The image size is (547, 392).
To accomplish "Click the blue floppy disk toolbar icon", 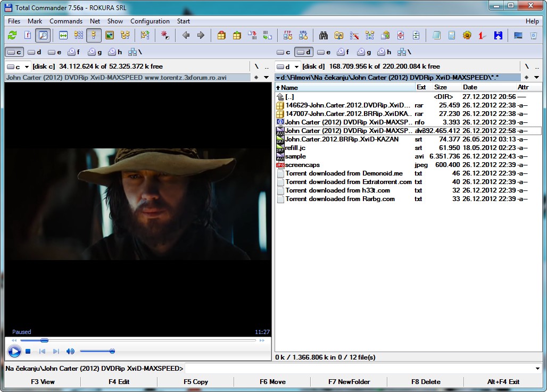I will [x=498, y=35].
